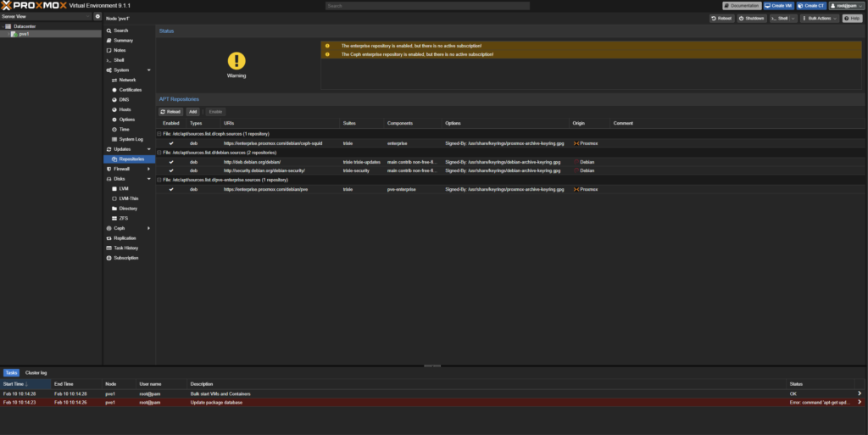Open details arrow for Bulk start task
Screen dimensions: 868x435
coord(860,393)
